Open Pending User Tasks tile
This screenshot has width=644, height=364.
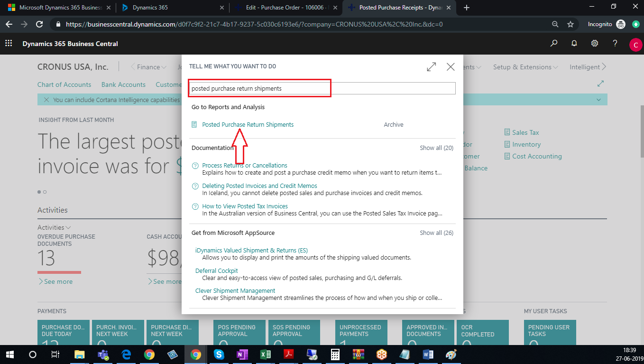[550, 332]
